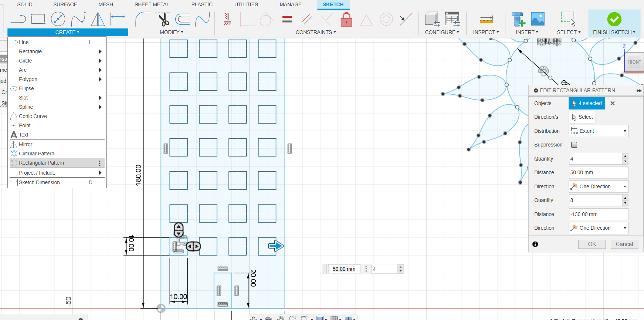The height and width of the screenshot is (320, 644).
Task: Click the blue horizontal pattern arrow manipulator
Action: (276, 246)
